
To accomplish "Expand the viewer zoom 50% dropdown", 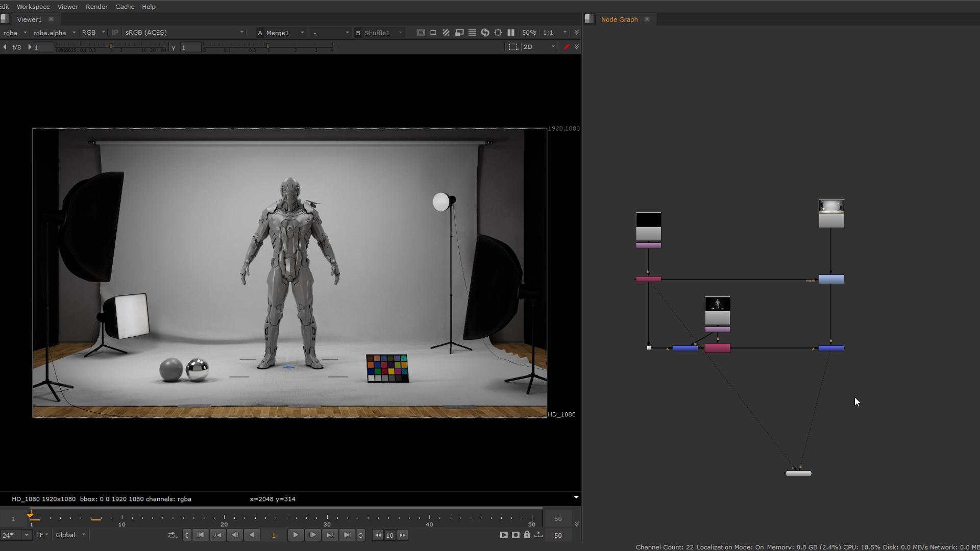I will click(530, 32).
